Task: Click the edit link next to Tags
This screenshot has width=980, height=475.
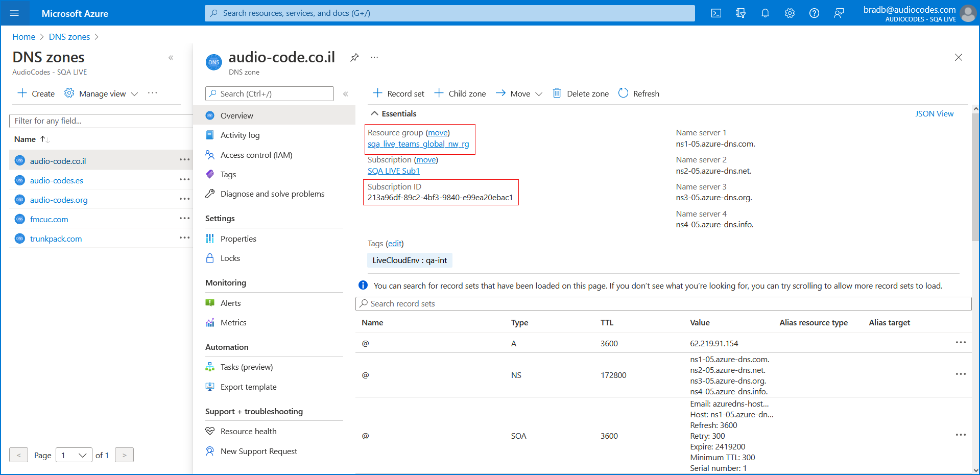Action: click(x=395, y=244)
